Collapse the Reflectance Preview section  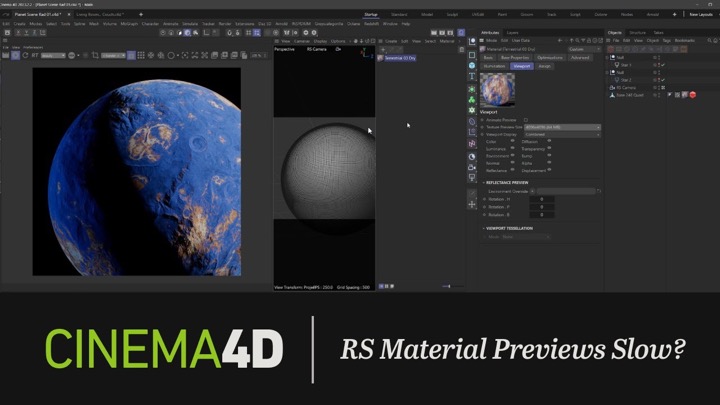click(x=484, y=182)
